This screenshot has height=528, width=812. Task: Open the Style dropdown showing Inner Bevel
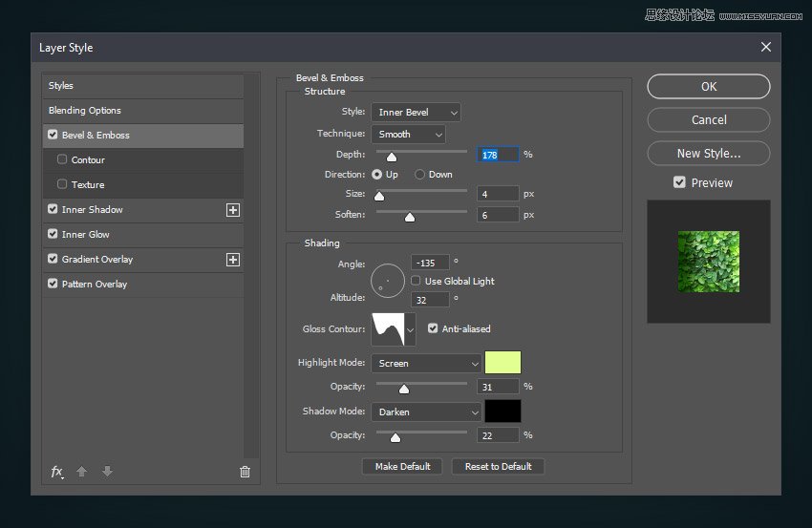(x=416, y=113)
